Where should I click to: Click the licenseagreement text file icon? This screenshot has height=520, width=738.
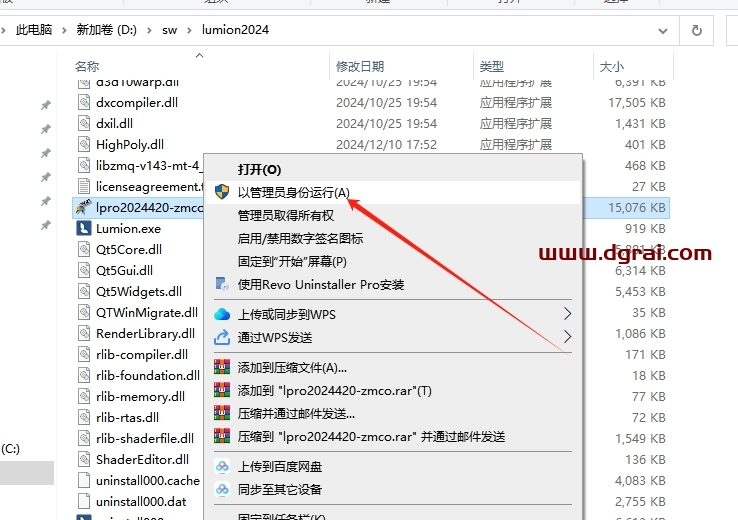point(84,186)
